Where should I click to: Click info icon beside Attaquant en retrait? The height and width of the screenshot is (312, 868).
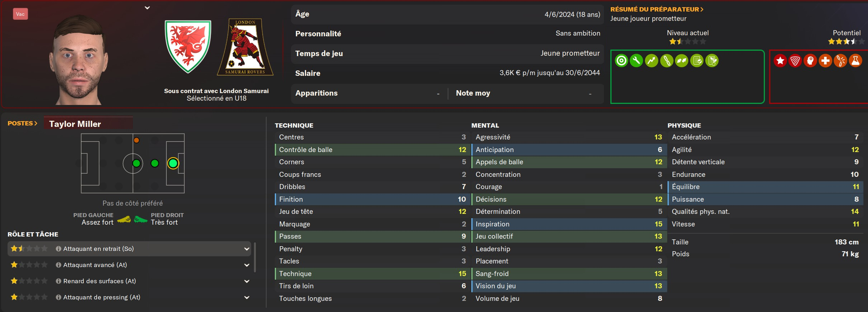pos(58,249)
